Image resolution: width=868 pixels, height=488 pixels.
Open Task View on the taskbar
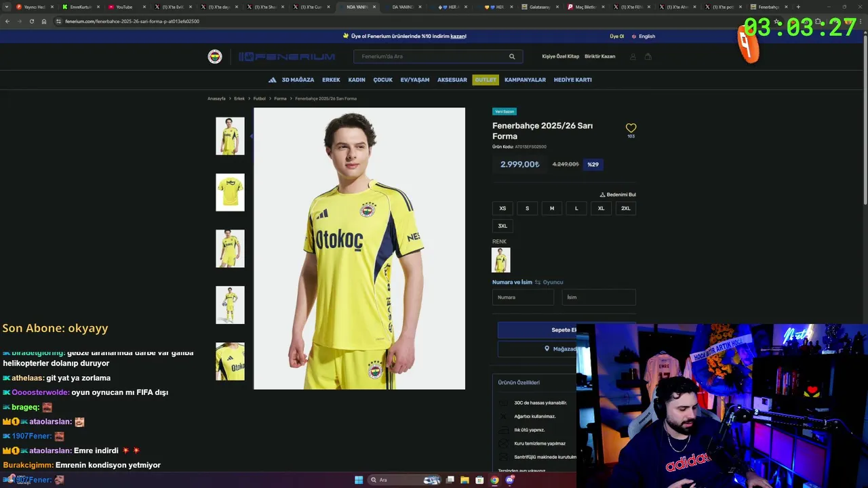[450, 480]
